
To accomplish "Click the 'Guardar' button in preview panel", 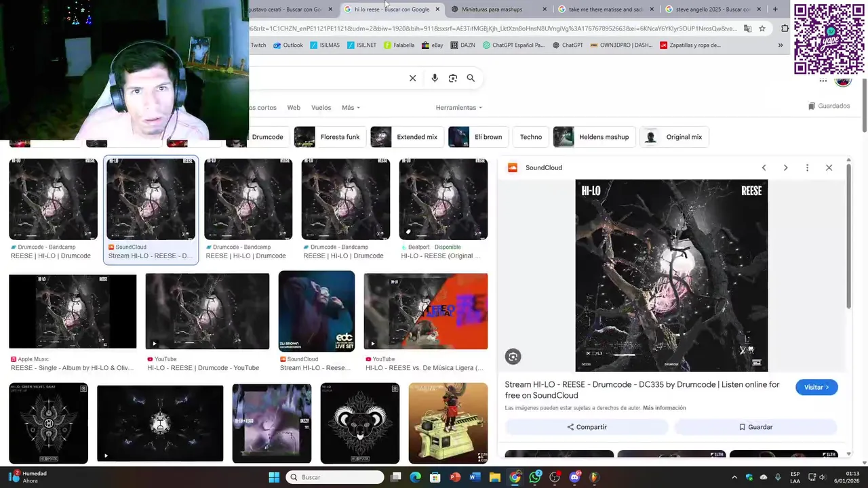I will (x=755, y=427).
